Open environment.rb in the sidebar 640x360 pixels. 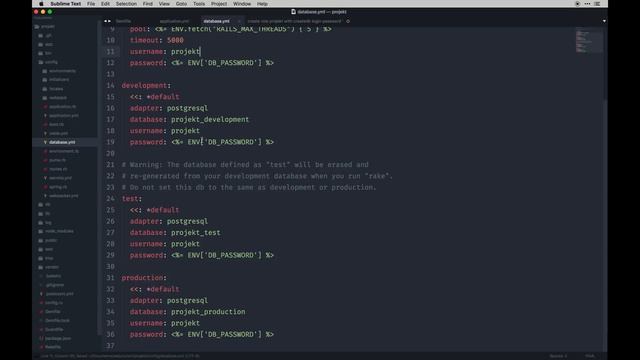click(61, 151)
